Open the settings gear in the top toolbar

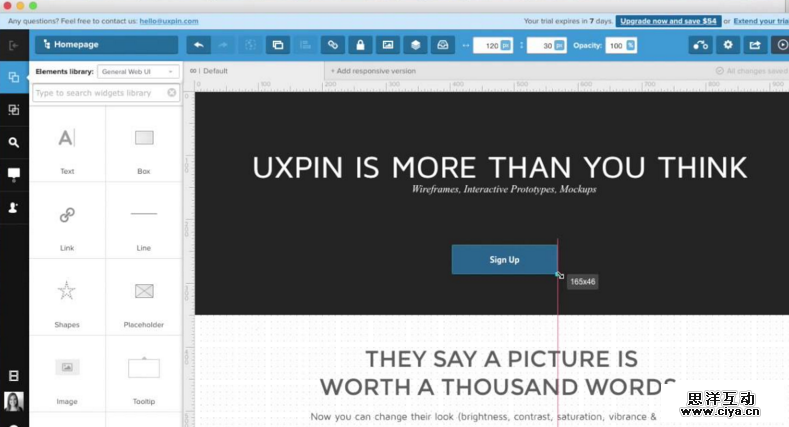point(728,45)
